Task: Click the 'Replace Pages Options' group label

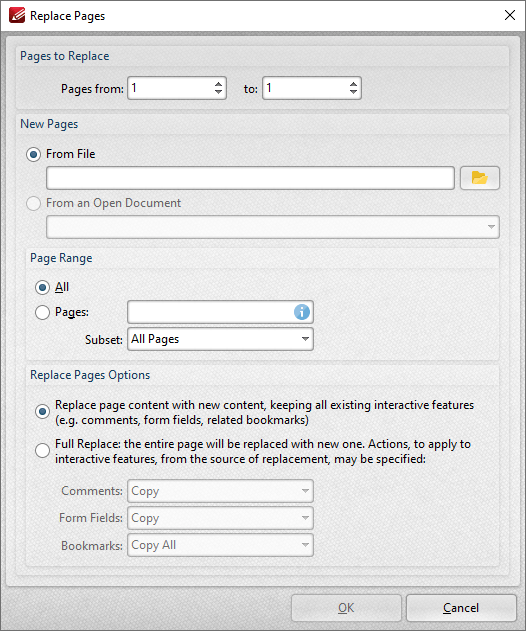Action: (90, 375)
